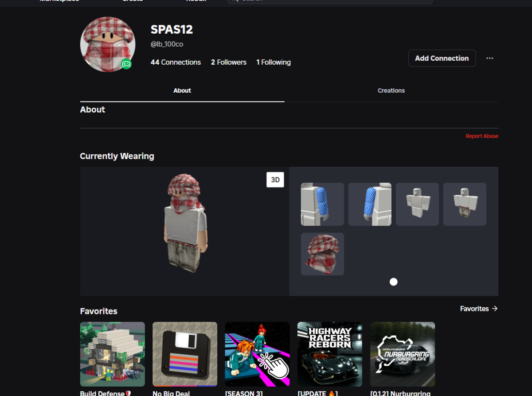
Task: Open the Highway Racers Reborn game
Action: [x=330, y=354]
